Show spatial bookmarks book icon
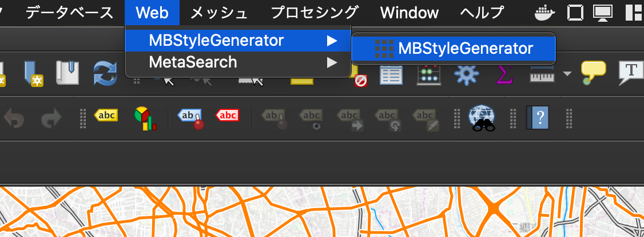 pos(67,73)
